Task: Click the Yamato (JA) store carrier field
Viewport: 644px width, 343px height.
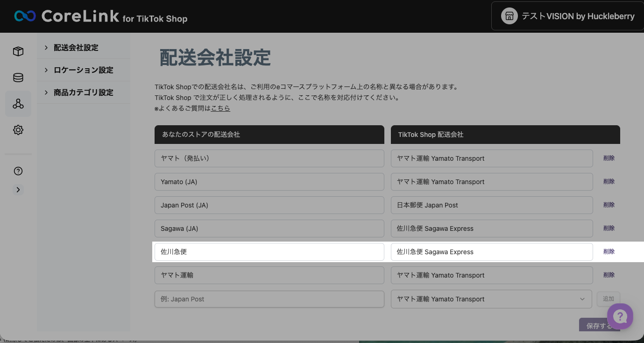Action: click(x=269, y=182)
